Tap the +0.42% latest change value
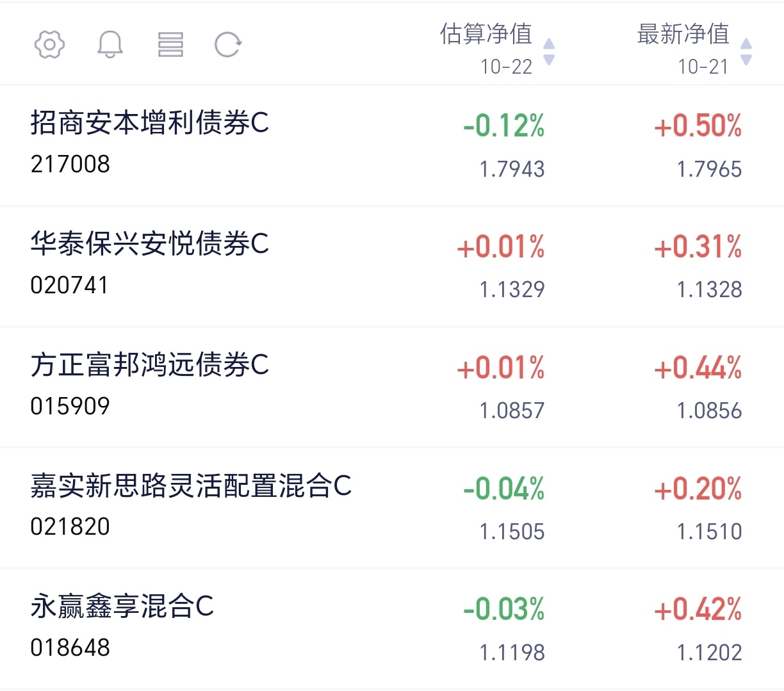The image size is (784, 691). click(x=698, y=610)
